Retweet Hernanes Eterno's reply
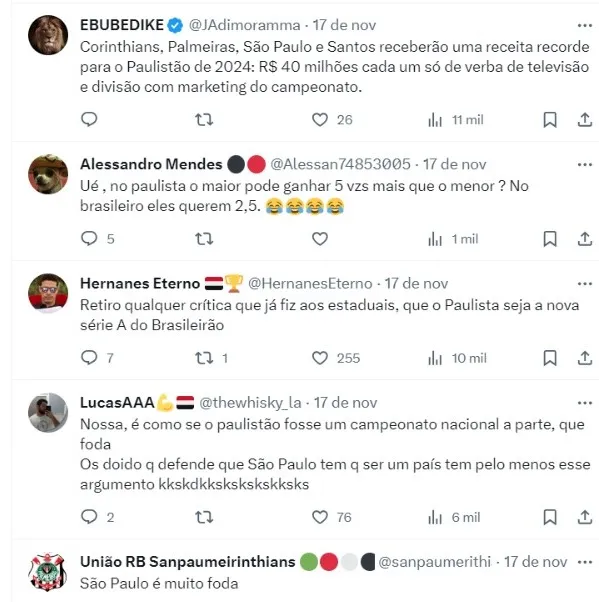The image size is (599, 602). pos(211,358)
